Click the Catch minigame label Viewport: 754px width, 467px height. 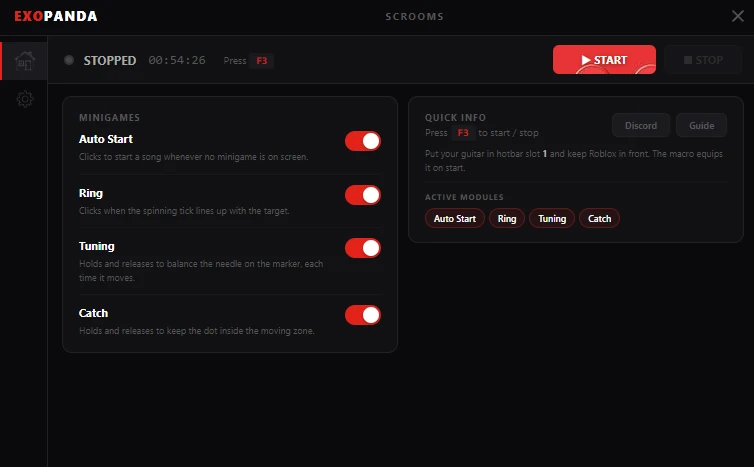93,313
